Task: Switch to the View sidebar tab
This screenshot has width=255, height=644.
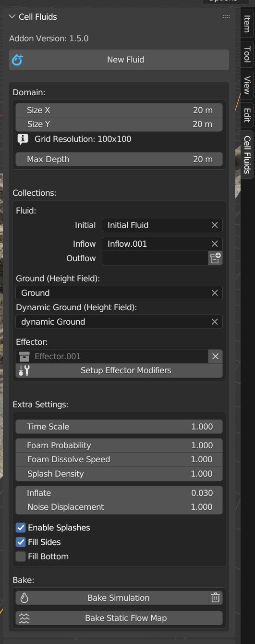Action: pos(247,85)
